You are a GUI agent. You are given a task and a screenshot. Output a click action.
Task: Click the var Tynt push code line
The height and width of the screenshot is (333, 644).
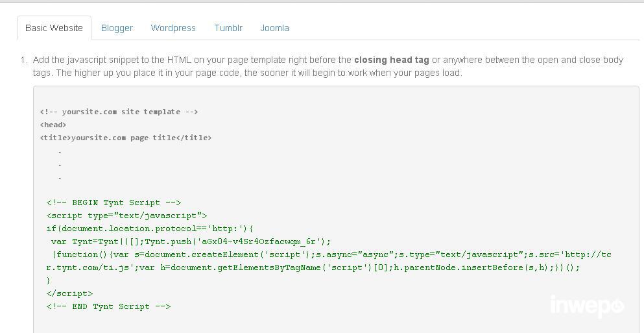[190, 241]
